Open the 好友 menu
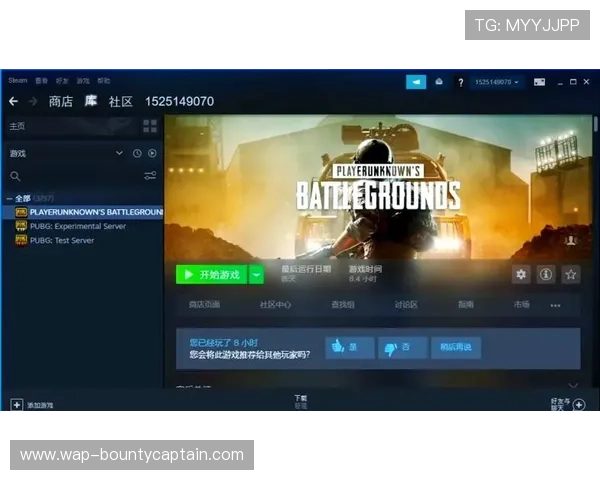Screen dimensions: 600x480 tap(62, 81)
